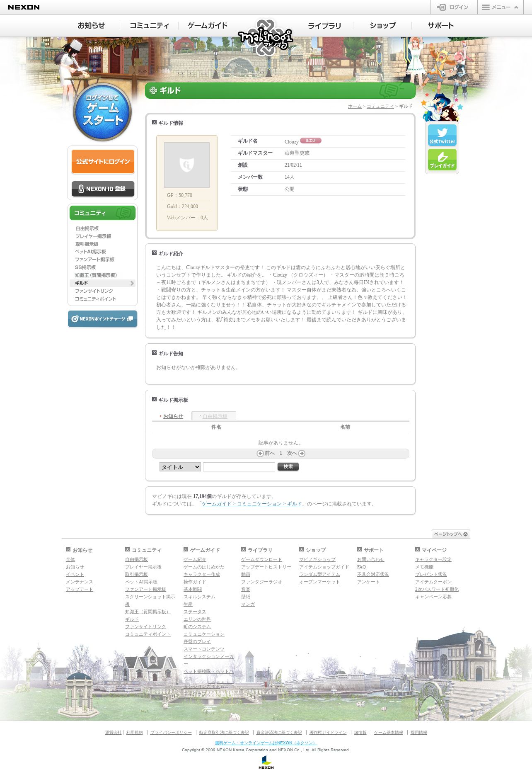This screenshot has height=777, width=532.
Task: Open 取引掲示板 in community sidebar
Action: tap(87, 244)
